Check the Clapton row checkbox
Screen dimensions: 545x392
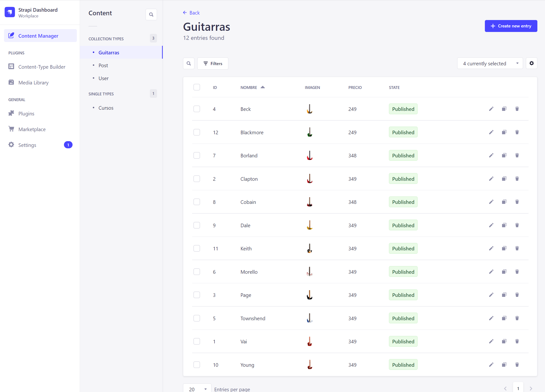point(197,179)
